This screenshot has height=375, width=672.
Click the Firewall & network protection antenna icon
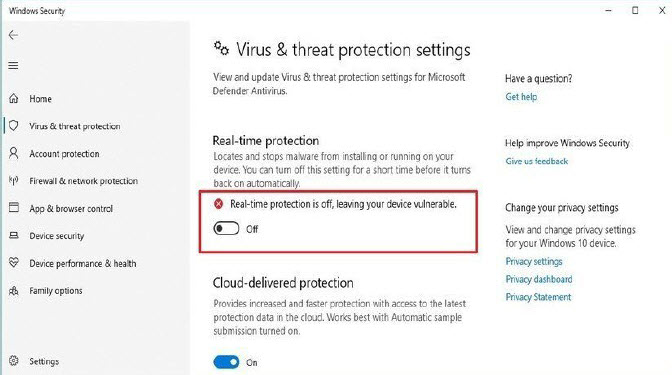[x=14, y=180]
